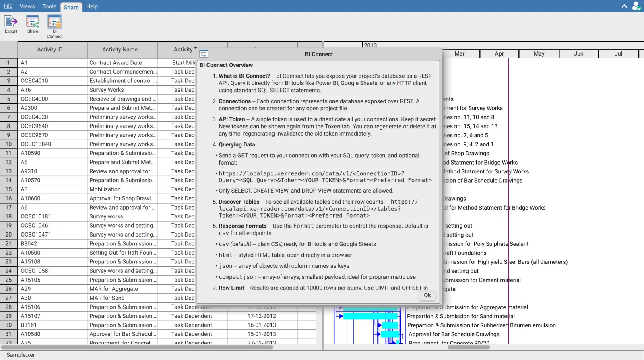Open the user account icon
This screenshot has height=360, width=644.
[636, 6]
